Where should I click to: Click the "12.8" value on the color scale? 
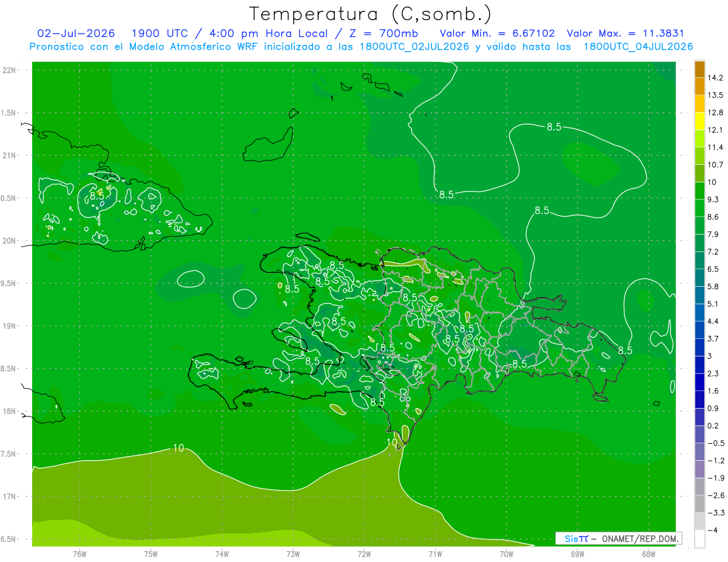tap(715, 113)
